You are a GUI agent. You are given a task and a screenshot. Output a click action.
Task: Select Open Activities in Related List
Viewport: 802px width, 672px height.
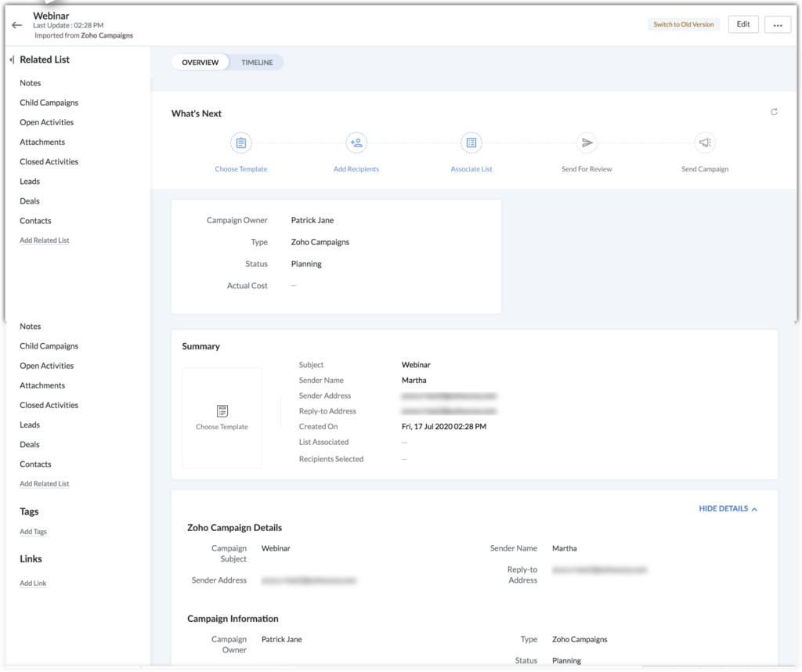49,122
